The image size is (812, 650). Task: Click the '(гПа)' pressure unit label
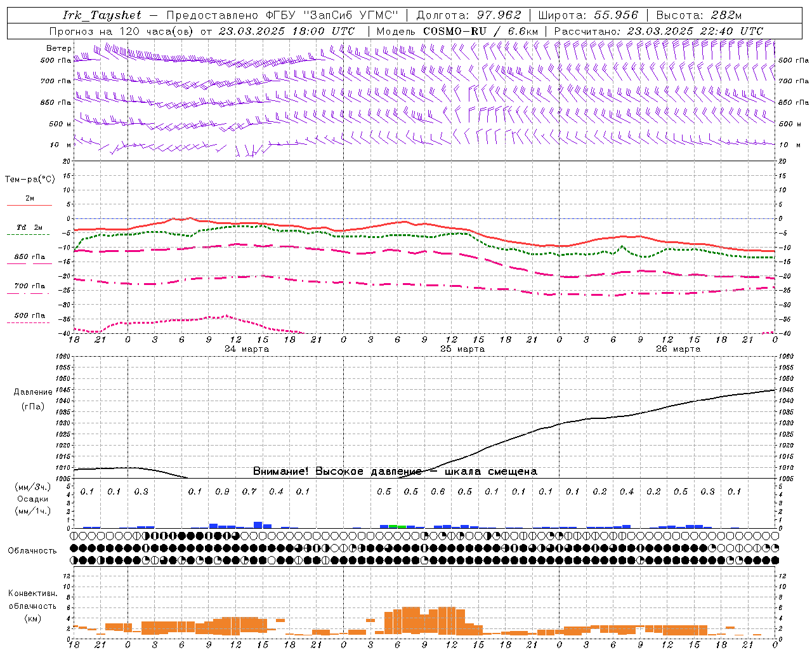[x=33, y=407]
